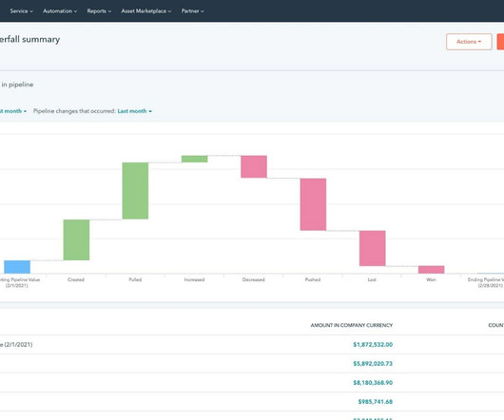The image size is (504, 420).
Task: Click the Lost axis label
Action: coord(372,279)
